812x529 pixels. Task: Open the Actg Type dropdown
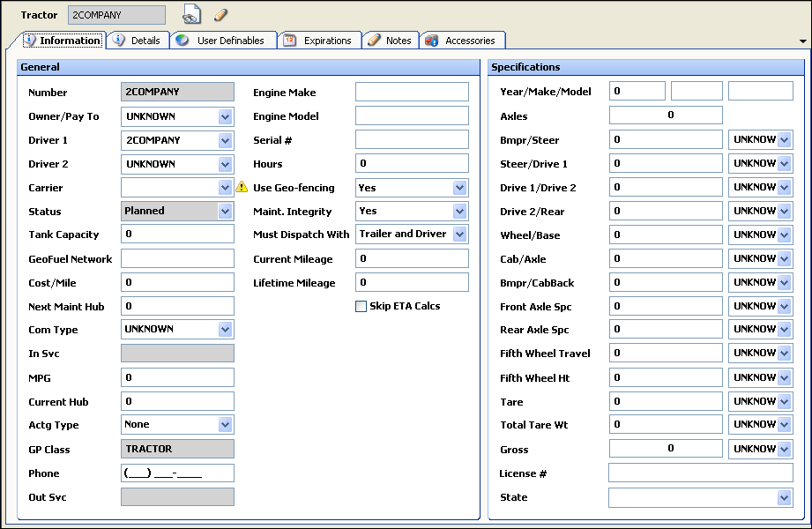(226, 425)
